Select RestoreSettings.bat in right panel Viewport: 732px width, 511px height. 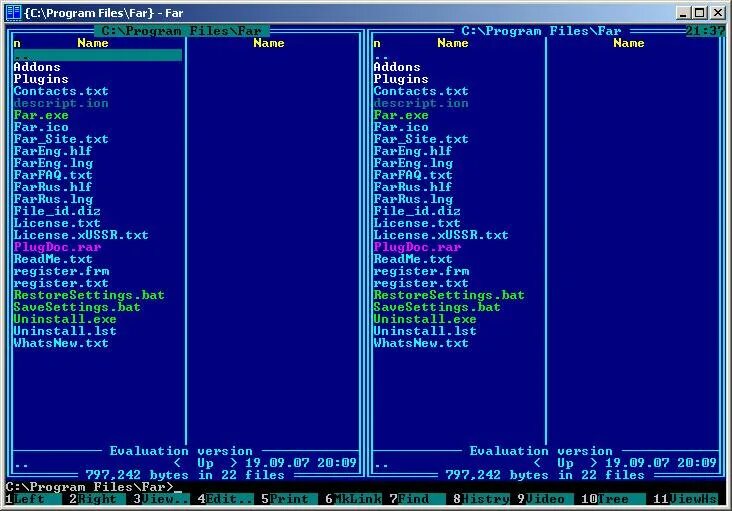click(x=449, y=295)
